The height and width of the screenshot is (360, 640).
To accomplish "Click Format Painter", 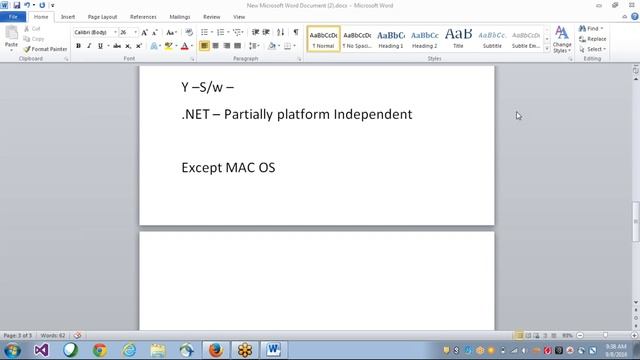I will point(45,49).
